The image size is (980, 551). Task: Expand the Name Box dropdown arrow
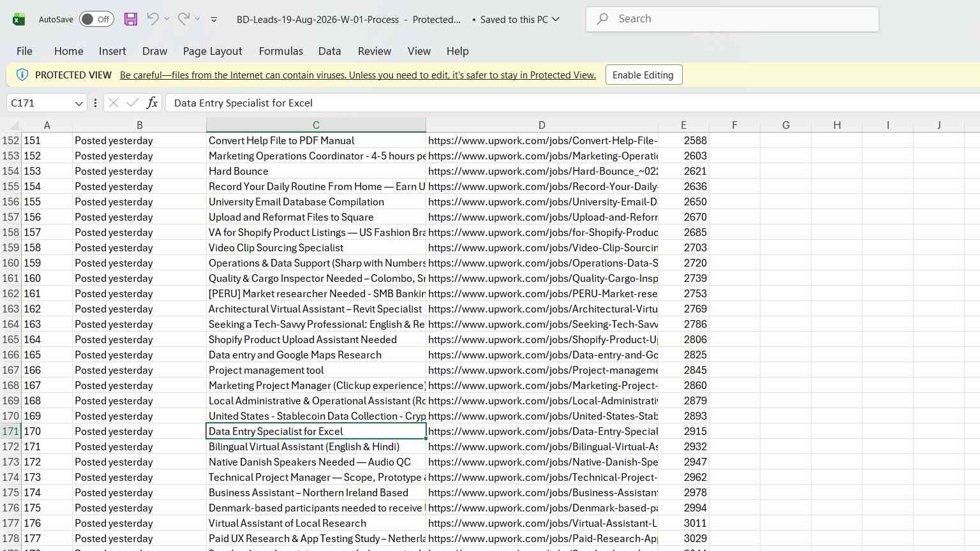pyautogui.click(x=78, y=103)
